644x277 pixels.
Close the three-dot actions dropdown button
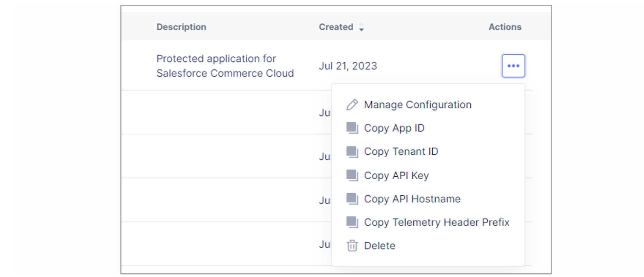click(513, 66)
